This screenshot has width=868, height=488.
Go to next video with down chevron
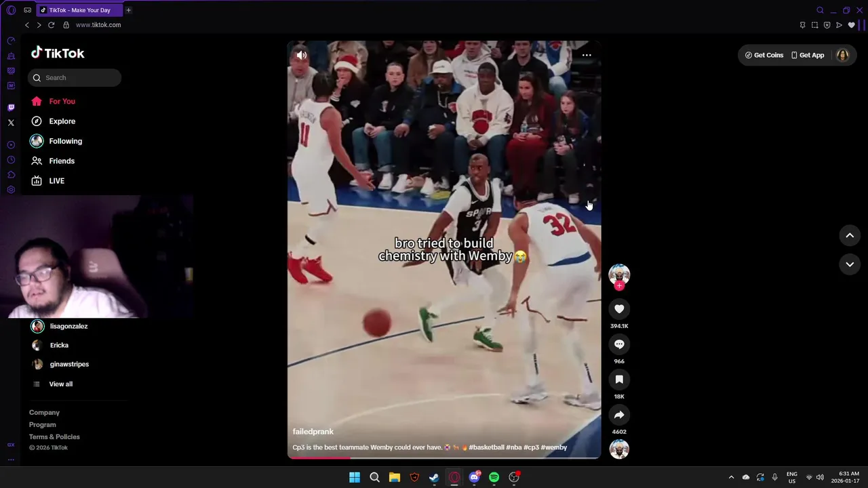pos(850,264)
